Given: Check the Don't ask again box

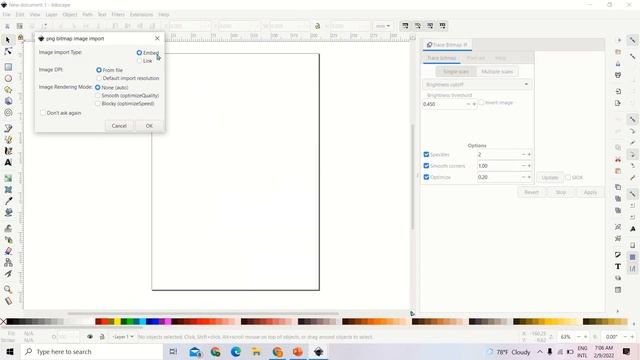Looking at the screenshot, I should coord(43,113).
